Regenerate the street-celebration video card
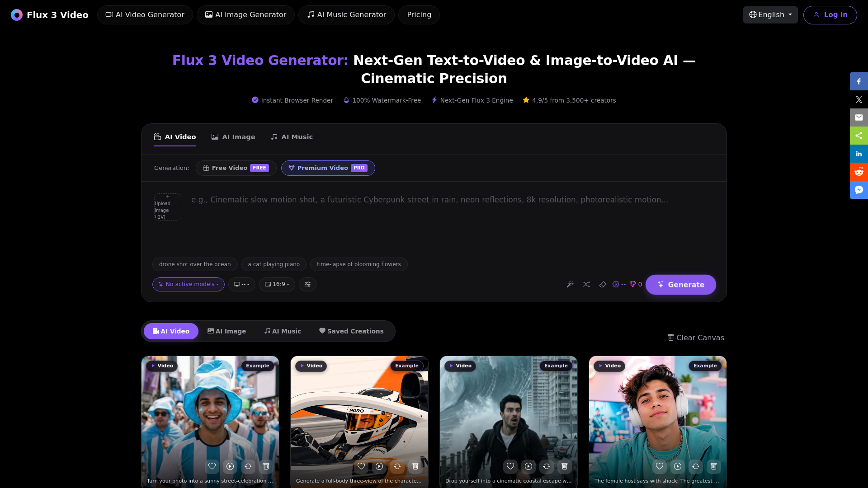Screen dimensions: 868x488 coord(248,466)
